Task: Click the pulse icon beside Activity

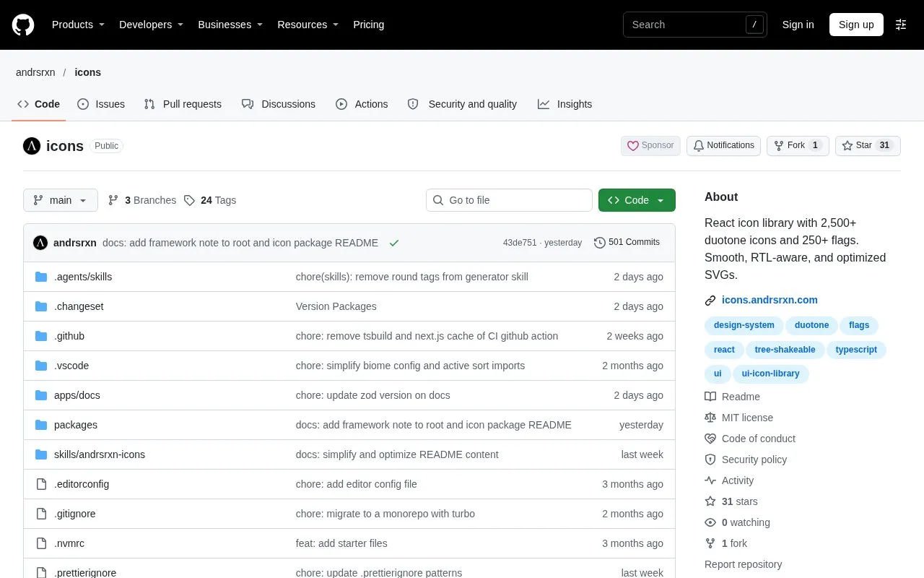Action: 710,480
